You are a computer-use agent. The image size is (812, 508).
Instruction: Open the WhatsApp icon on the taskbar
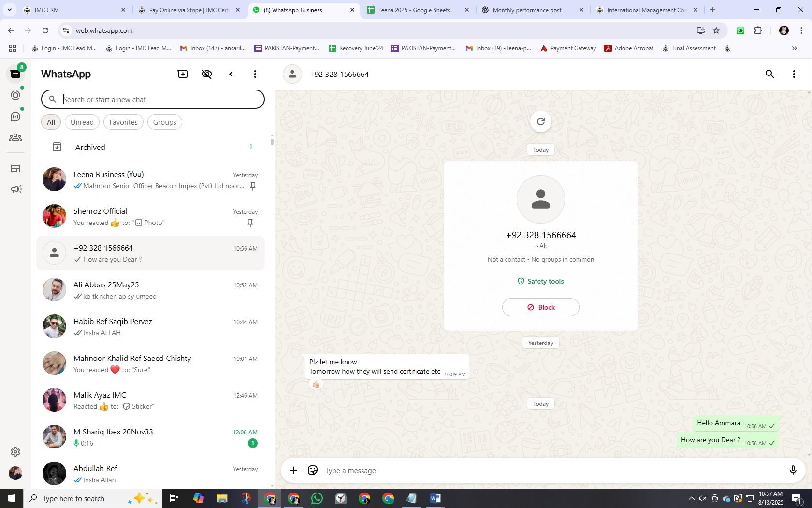[x=317, y=498]
